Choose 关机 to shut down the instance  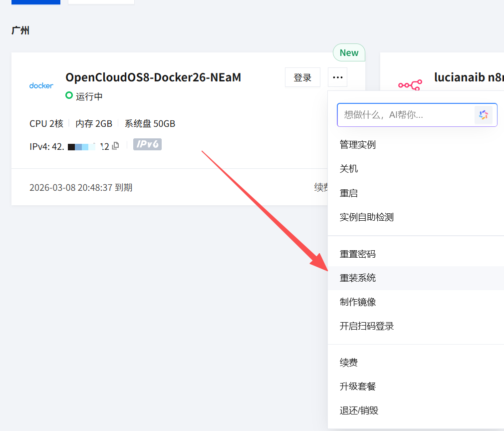[x=349, y=168]
